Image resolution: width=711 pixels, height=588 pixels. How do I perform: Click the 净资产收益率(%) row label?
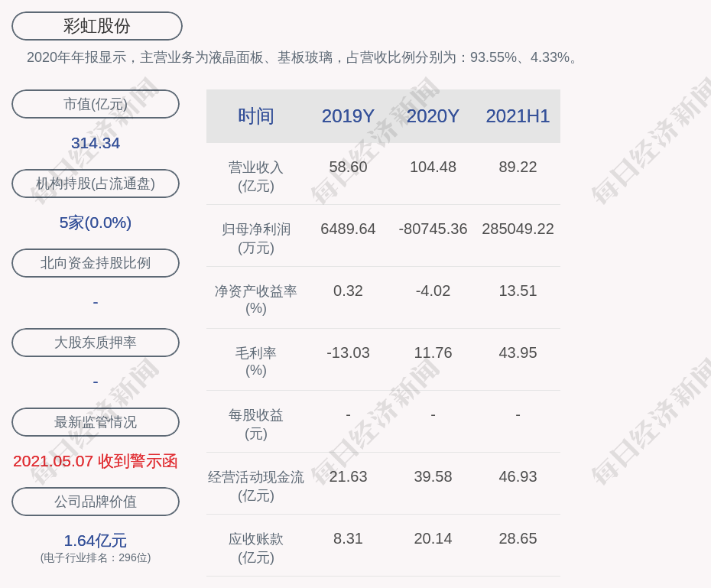tap(256, 300)
